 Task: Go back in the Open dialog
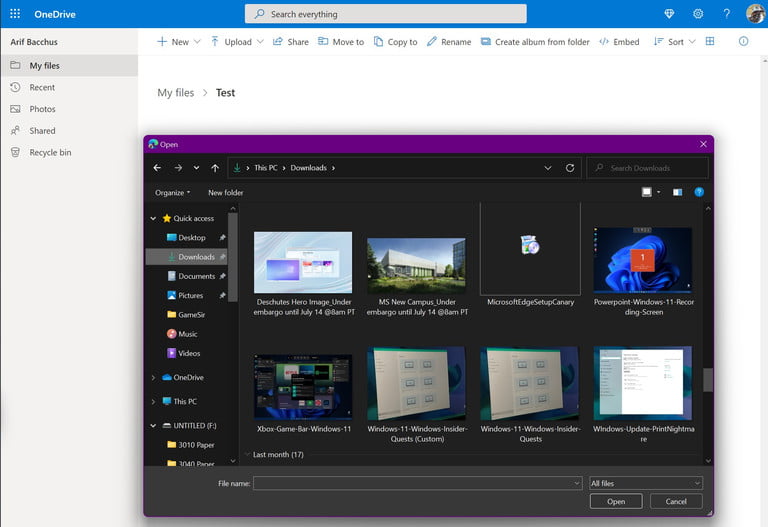click(157, 168)
